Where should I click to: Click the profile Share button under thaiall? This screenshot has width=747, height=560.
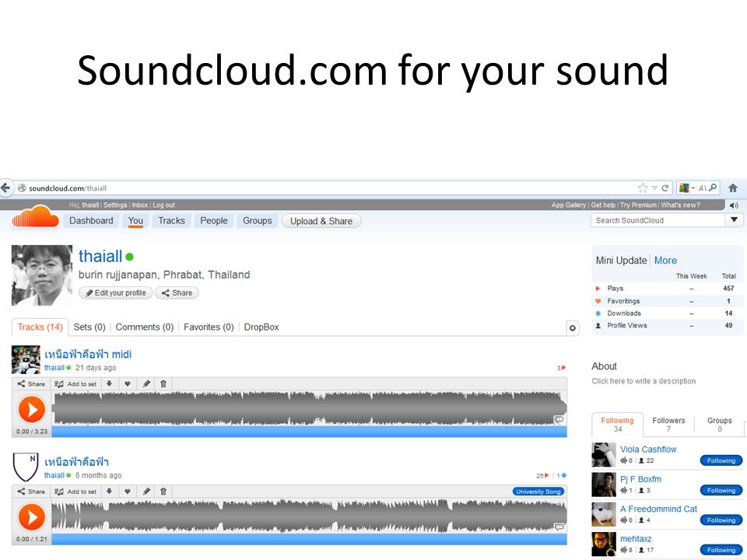click(177, 293)
